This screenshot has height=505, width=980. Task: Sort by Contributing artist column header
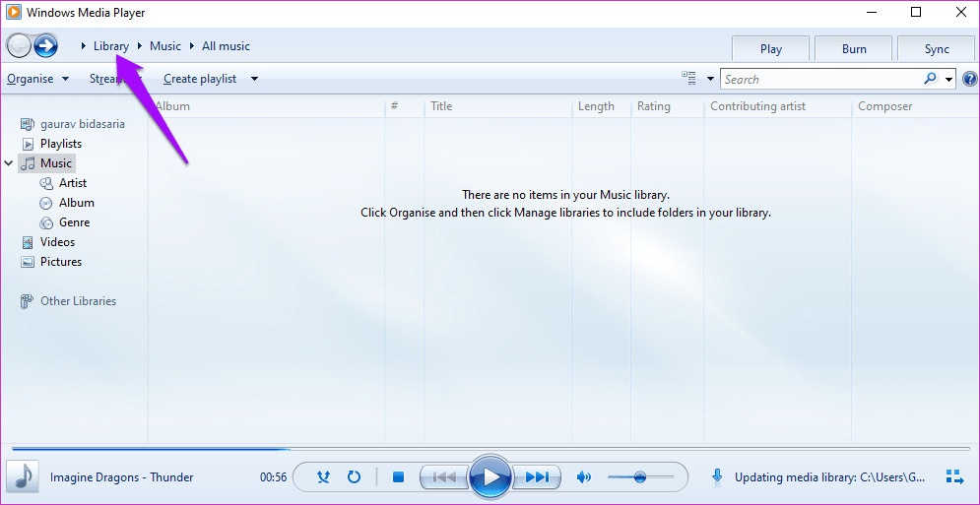click(778, 106)
